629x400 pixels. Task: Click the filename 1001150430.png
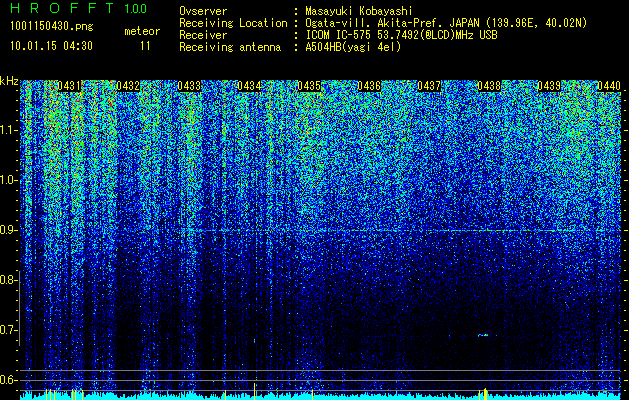coord(52,27)
